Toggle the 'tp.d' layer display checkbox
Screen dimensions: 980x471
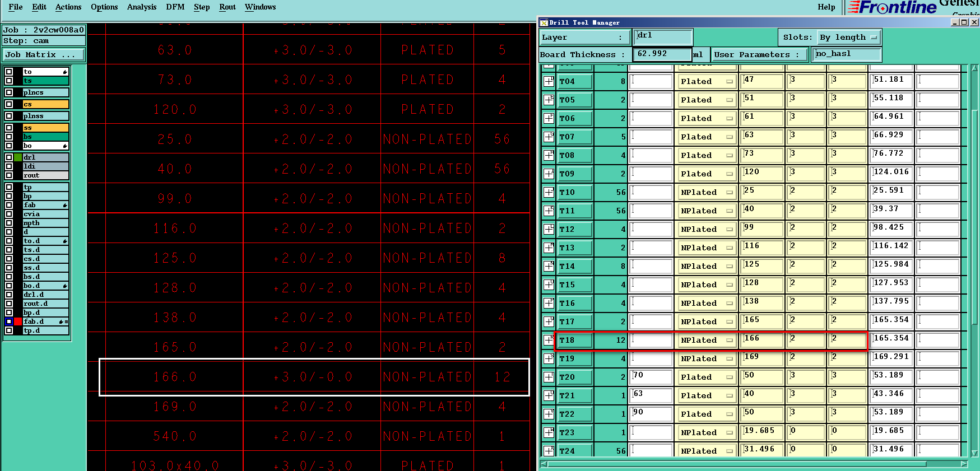click(9, 330)
